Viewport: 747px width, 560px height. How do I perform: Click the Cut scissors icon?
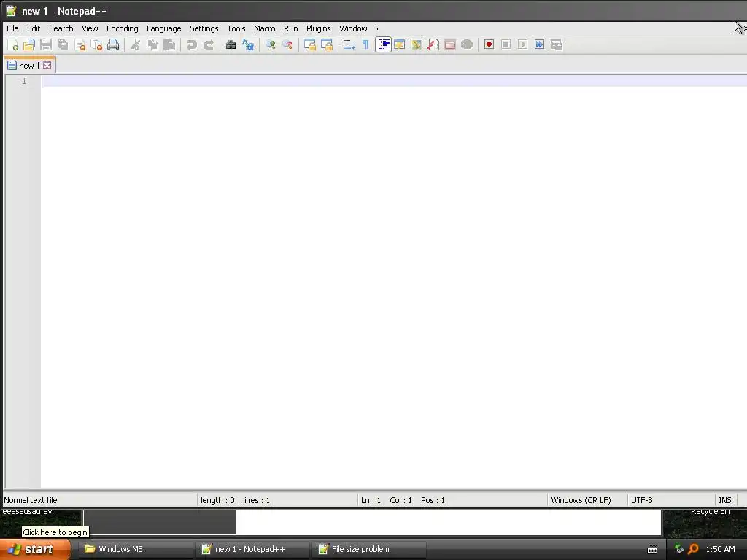pyautogui.click(x=136, y=44)
